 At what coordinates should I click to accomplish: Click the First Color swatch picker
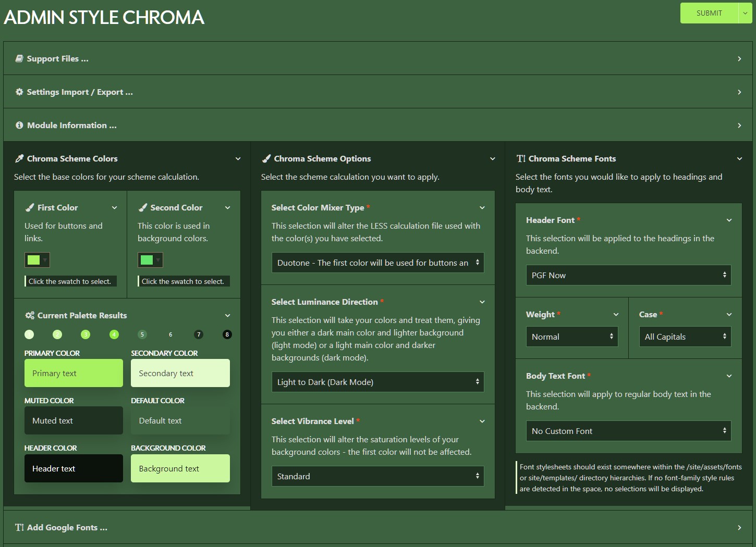tap(37, 260)
